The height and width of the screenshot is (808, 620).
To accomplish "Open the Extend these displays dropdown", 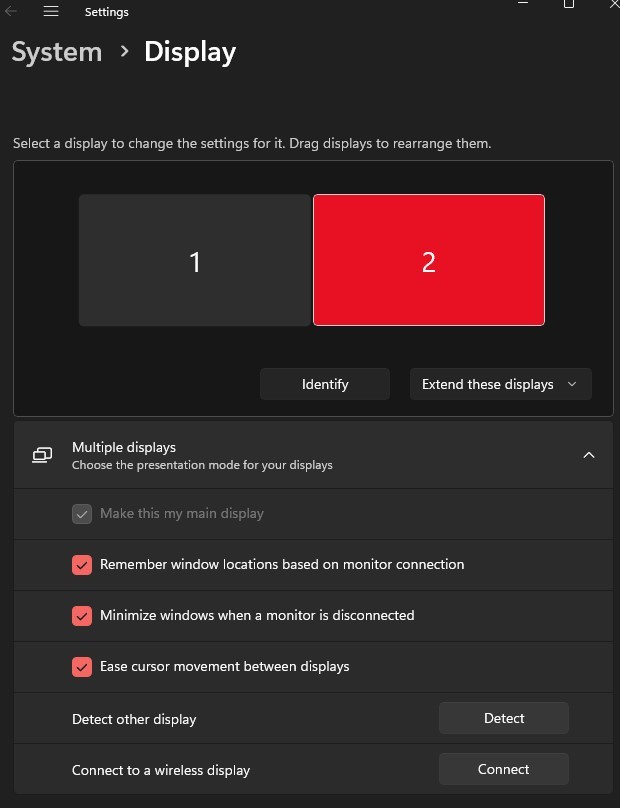I will pos(499,384).
